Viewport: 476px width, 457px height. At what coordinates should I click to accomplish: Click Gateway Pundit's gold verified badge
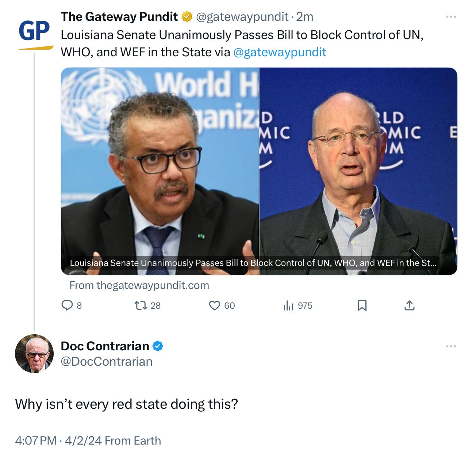click(187, 16)
